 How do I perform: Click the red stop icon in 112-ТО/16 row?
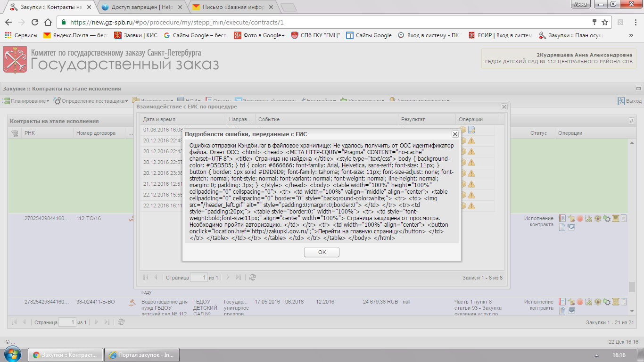click(x=579, y=218)
